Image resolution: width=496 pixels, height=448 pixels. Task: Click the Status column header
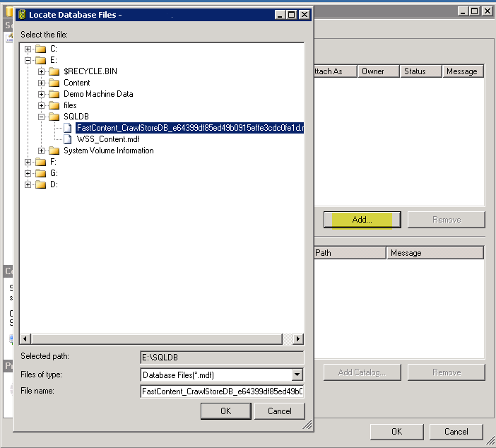(x=420, y=71)
